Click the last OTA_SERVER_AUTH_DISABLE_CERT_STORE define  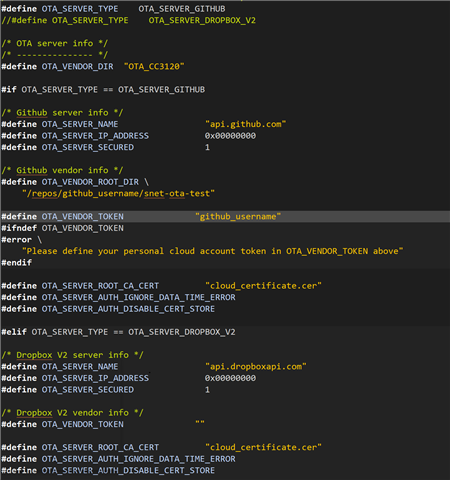tap(108, 470)
